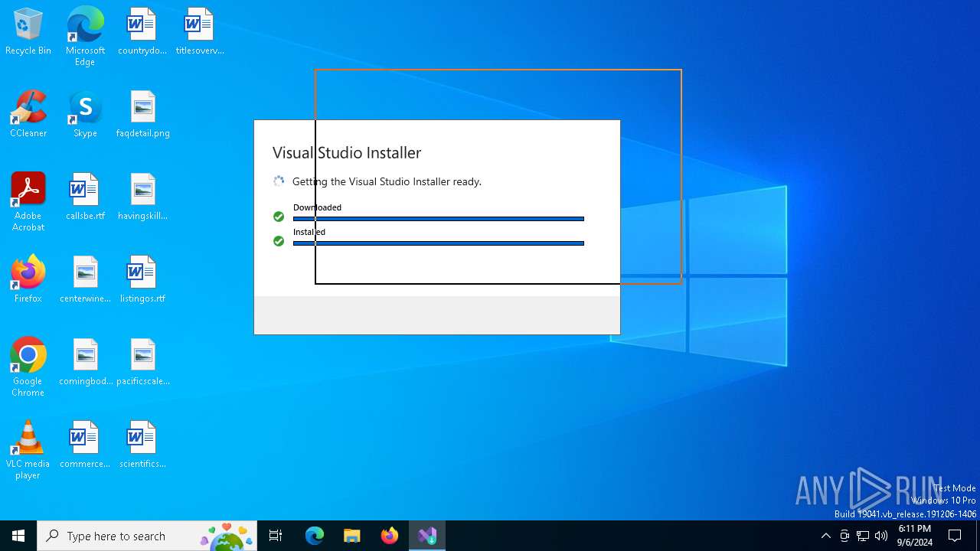980x551 pixels.
Task: Open Google Chrome desktop shortcut
Action: tap(28, 367)
